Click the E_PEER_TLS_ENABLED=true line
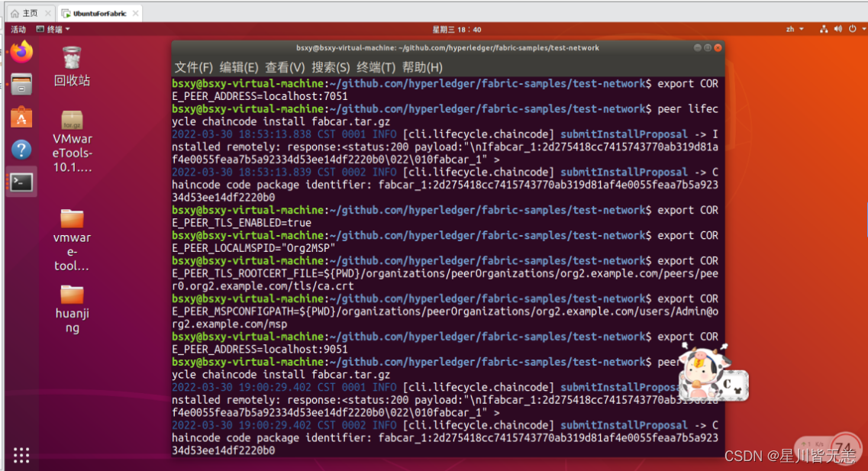The height and width of the screenshot is (471, 868). click(241, 222)
